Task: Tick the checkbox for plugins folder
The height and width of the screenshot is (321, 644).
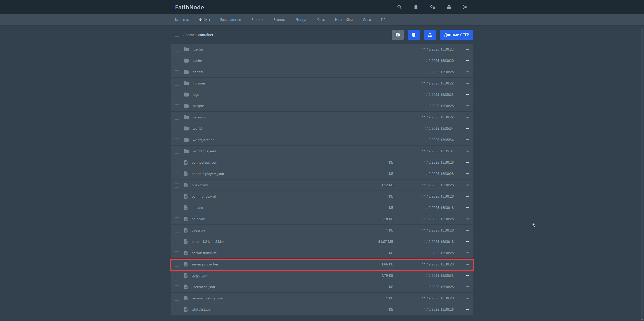Action: pyautogui.click(x=177, y=106)
